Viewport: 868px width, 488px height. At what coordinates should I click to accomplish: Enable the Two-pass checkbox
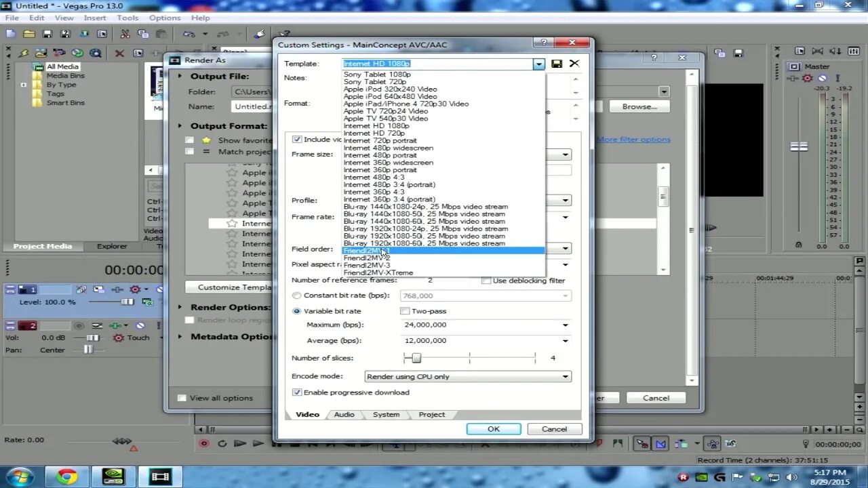405,311
